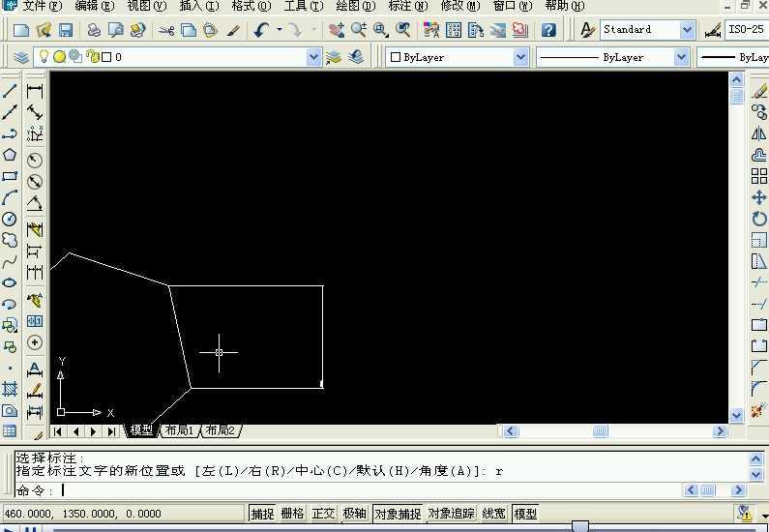Insert a Table using the table icon

(10, 431)
